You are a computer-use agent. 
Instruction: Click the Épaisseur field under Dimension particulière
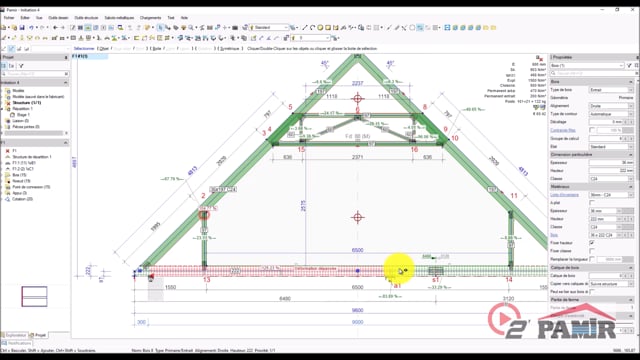[x=611, y=162]
